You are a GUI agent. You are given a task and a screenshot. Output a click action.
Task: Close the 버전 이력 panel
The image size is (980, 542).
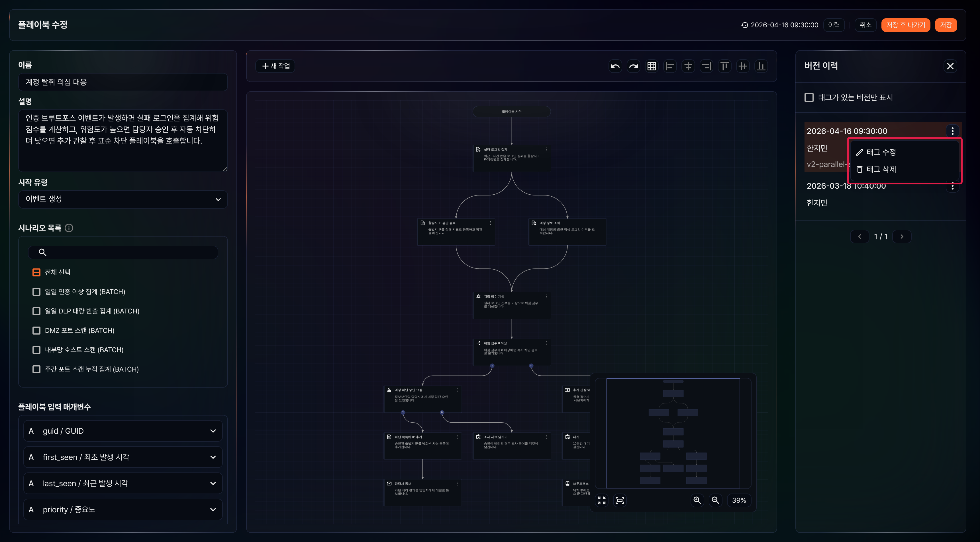click(x=950, y=66)
